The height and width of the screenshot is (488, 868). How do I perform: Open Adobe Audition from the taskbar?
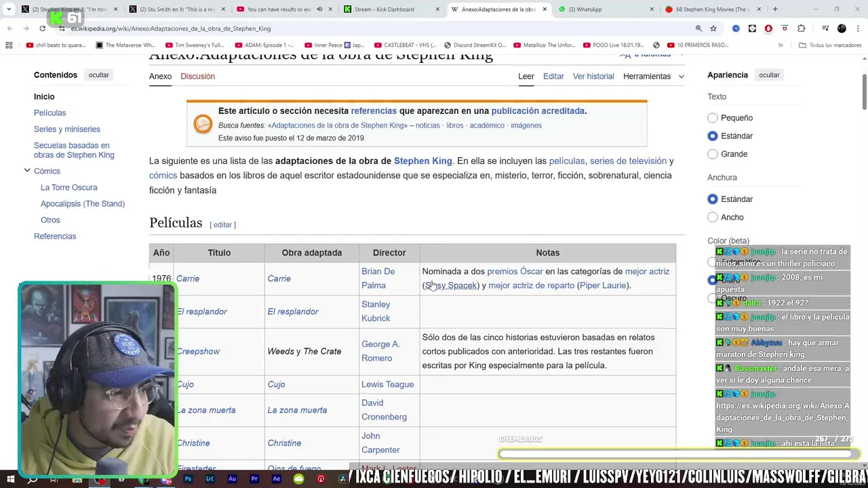(x=232, y=479)
